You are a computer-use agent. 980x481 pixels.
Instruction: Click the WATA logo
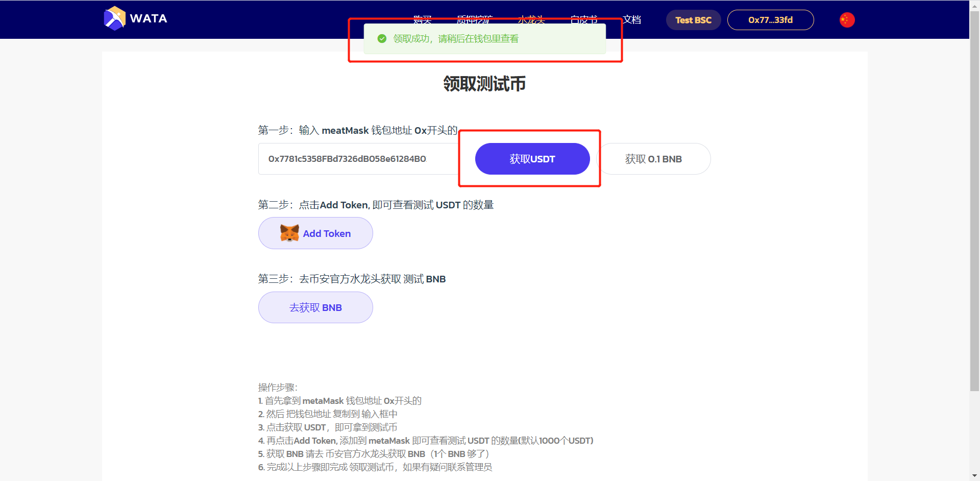click(x=135, y=18)
